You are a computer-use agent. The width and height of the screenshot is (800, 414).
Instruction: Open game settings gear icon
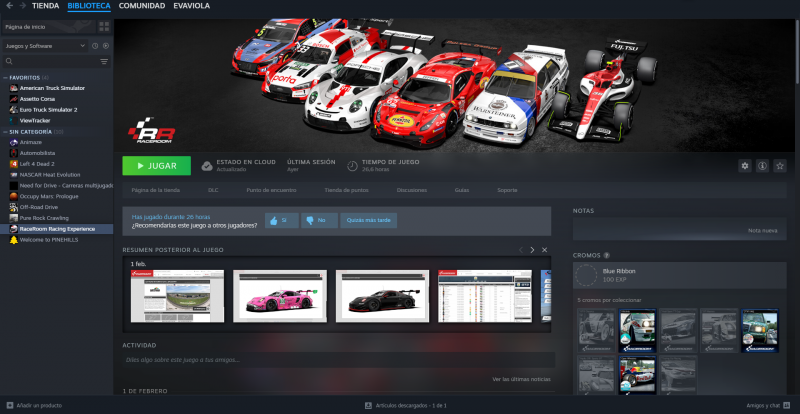745,165
